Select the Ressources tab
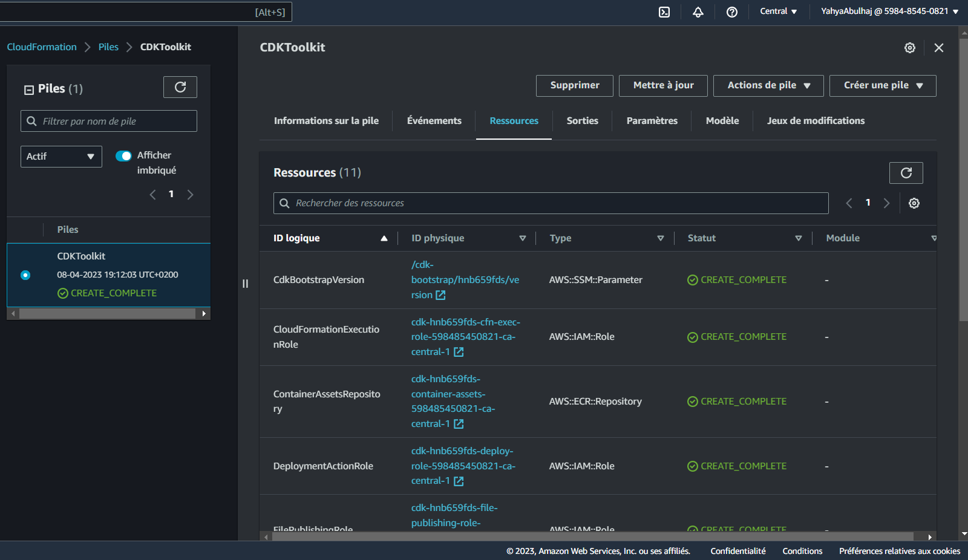The width and height of the screenshot is (968, 560). coord(514,121)
